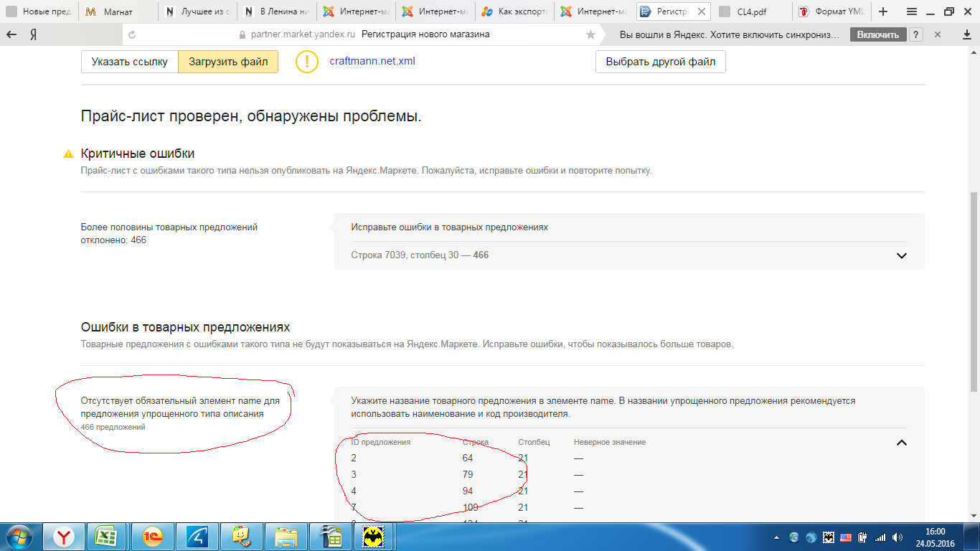980x551 pixels.
Task: Bookmark the page with the star icon
Action: [590, 34]
